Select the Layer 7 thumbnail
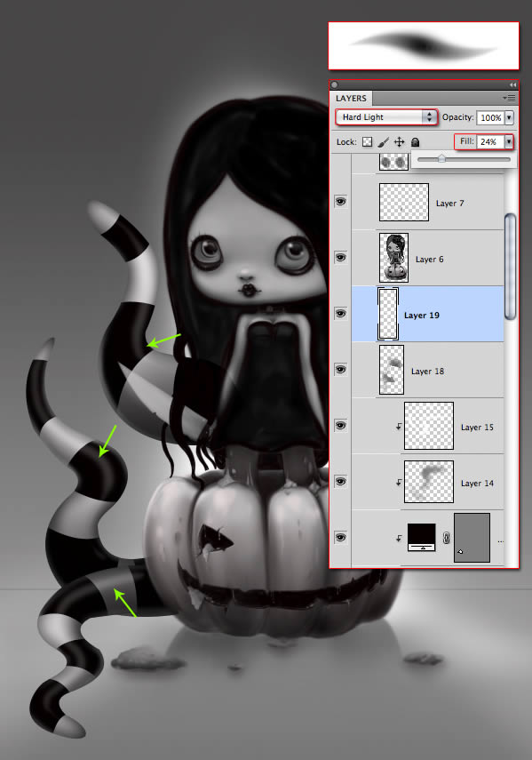The height and width of the screenshot is (760, 532). 404,202
